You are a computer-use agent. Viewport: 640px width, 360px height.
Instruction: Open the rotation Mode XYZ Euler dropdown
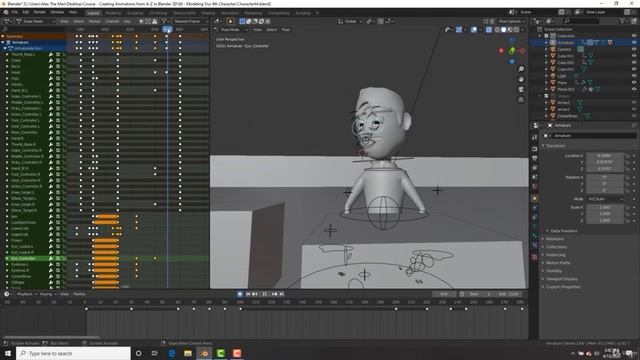604,199
